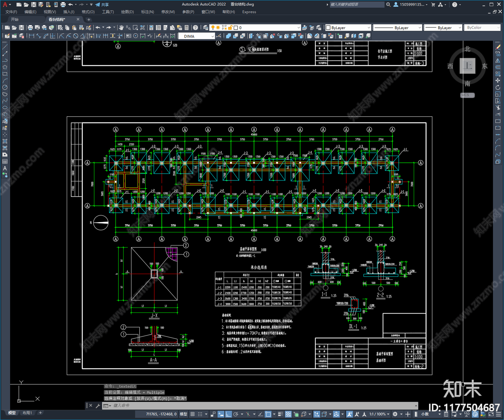
Task: Toggle drawing grid display in status bar
Action: coord(192,414)
